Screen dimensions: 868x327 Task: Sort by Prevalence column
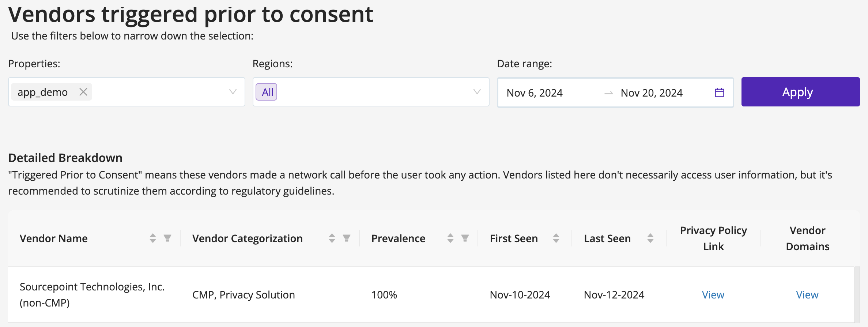[450, 238]
